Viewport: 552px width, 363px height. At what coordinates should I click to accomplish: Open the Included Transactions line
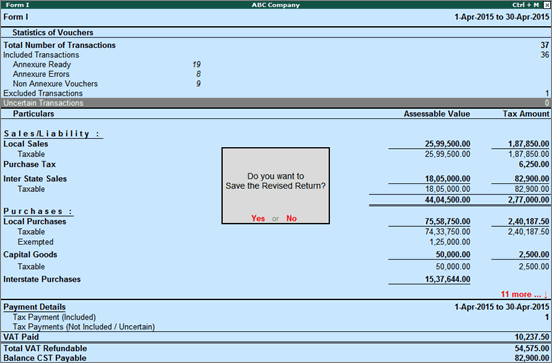point(276,55)
